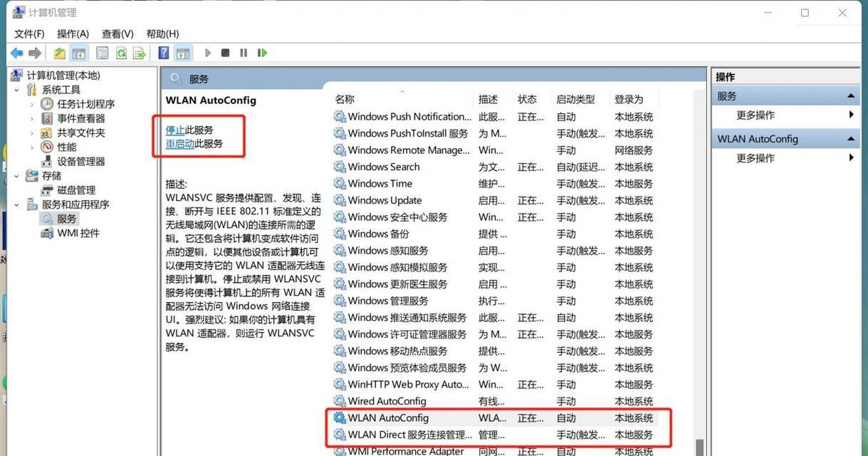Collapse the 存储 tree node

click(x=17, y=175)
